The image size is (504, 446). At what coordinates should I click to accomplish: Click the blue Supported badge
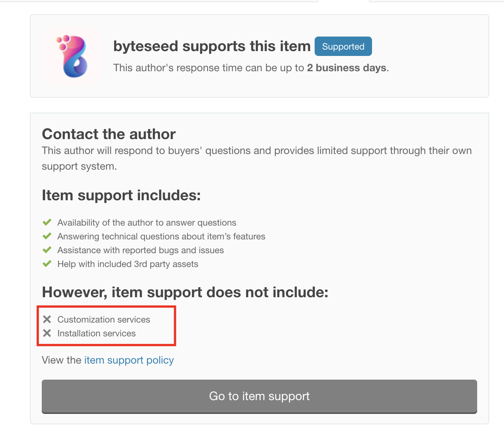[343, 47]
